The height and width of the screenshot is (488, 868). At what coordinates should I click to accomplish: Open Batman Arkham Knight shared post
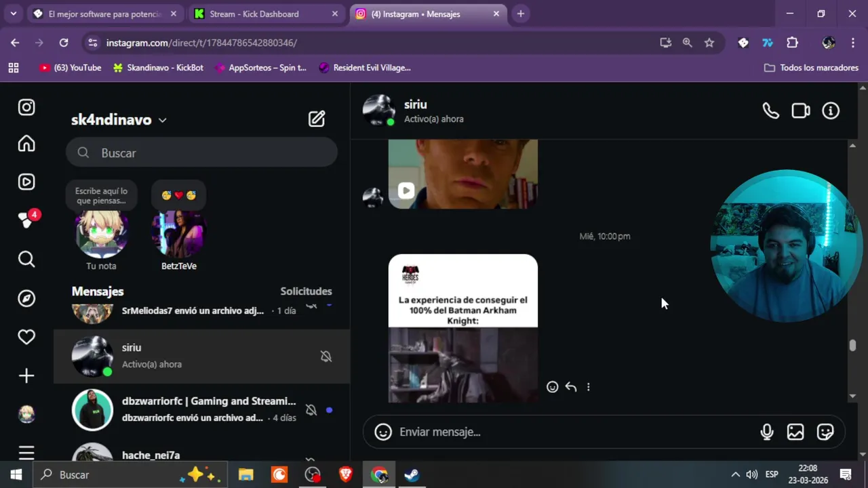[x=463, y=329]
